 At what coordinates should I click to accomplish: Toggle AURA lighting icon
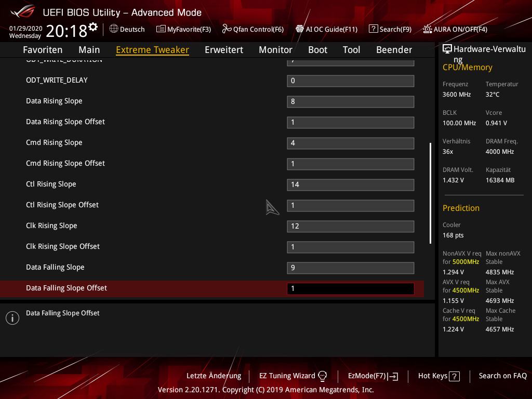pos(427,29)
